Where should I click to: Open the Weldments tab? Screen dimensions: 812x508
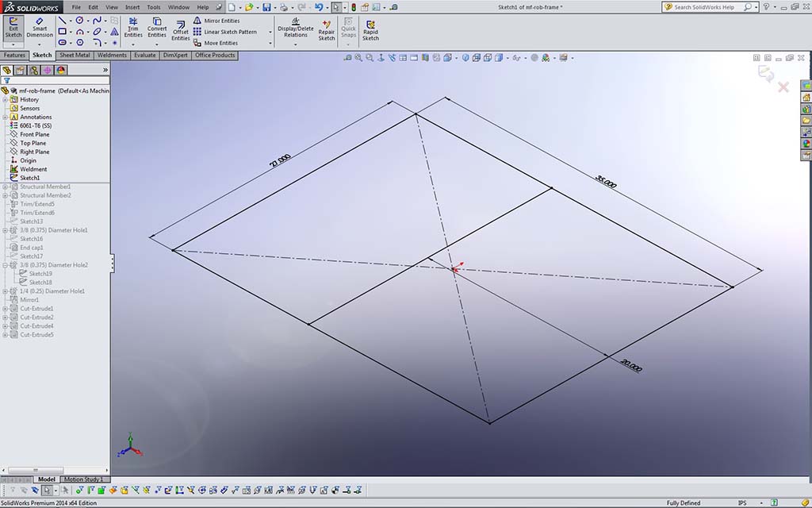coord(112,56)
